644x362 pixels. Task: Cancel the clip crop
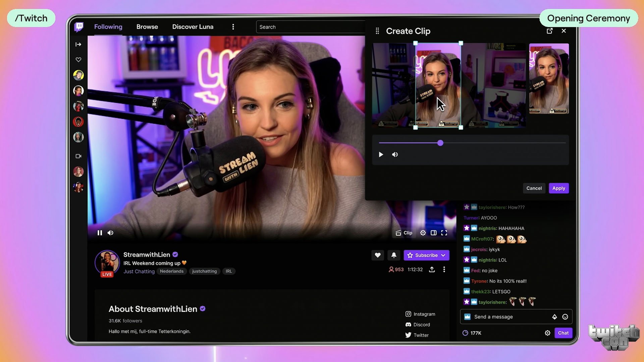click(x=534, y=188)
